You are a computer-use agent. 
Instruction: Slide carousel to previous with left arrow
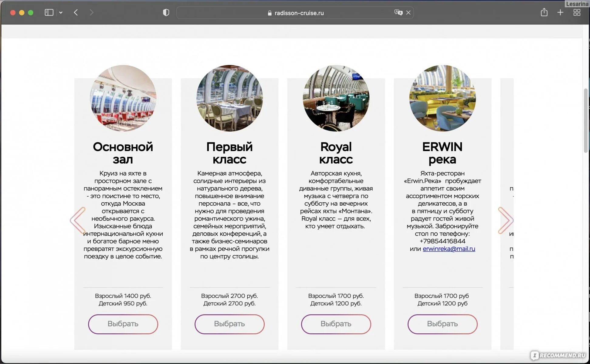click(x=78, y=220)
